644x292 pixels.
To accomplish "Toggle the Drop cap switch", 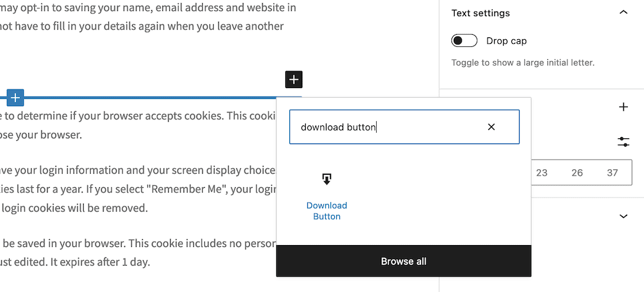I will pos(464,41).
